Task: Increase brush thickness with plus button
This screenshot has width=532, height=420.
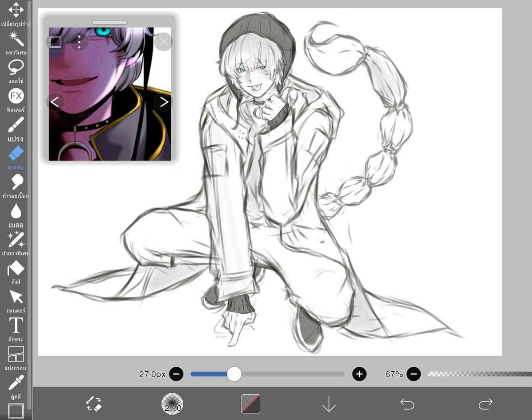Action: pyautogui.click(x=359, y=374)
